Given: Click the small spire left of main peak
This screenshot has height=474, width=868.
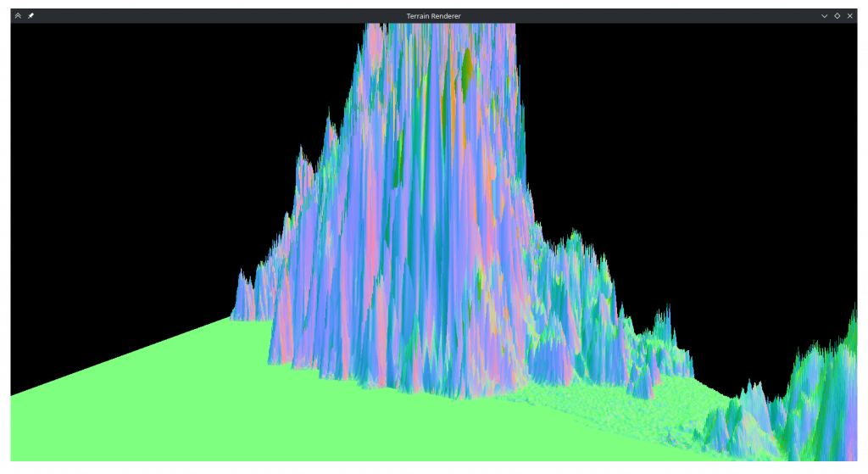Looking at the screenshot, I should (244, 293).
